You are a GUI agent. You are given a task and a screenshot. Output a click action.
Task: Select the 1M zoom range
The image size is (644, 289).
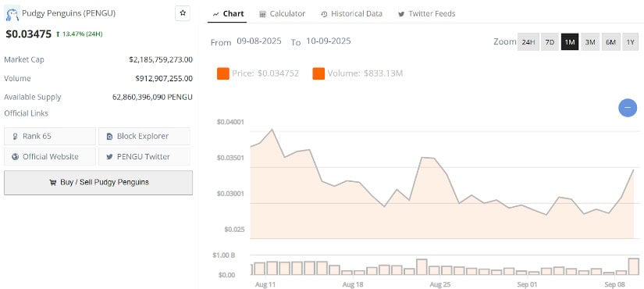coord(570,42)
